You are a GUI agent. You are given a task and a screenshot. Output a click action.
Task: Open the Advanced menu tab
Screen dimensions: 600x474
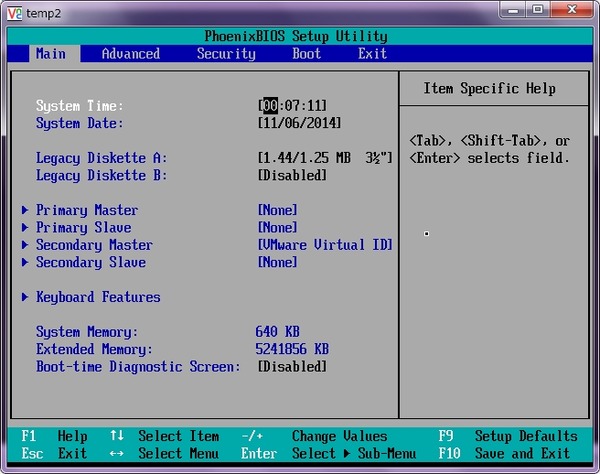(131, 54)
